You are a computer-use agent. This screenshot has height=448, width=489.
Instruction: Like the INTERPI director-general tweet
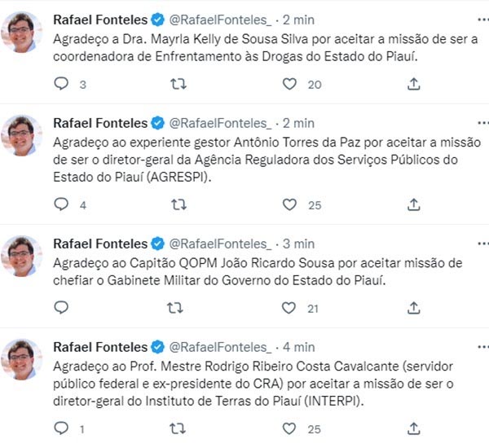pos(289,428)
